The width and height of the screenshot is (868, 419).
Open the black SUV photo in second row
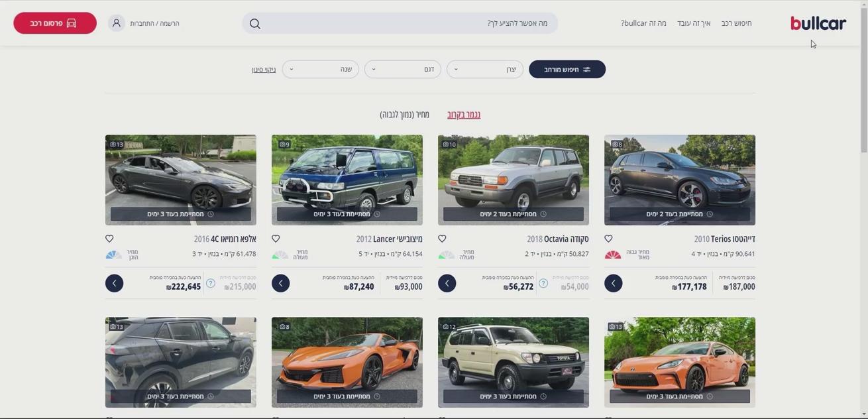(181, 362)
